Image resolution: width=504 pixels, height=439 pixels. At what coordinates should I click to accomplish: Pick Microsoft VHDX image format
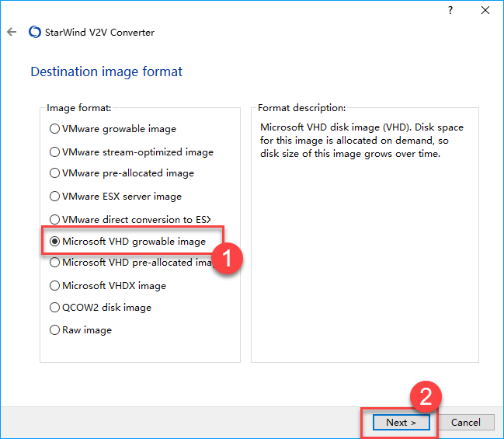pos(108,286)
